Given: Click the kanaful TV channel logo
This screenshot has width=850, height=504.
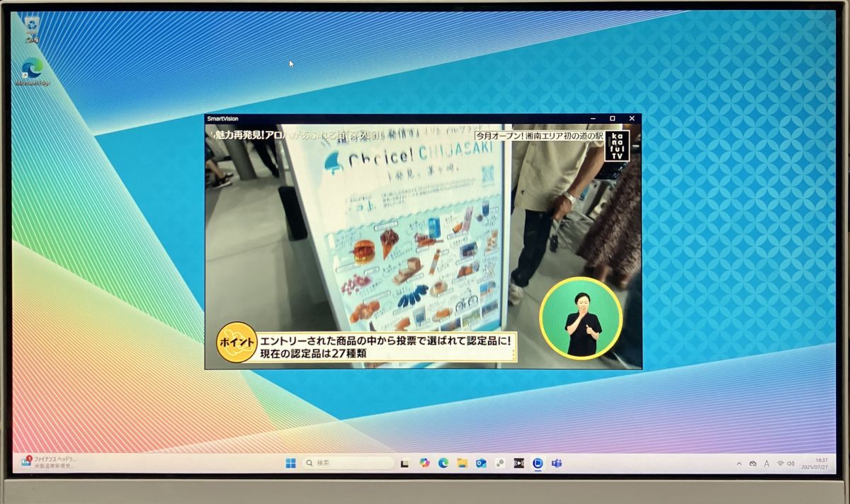Looking at the screenshot, I should point(617,145).
